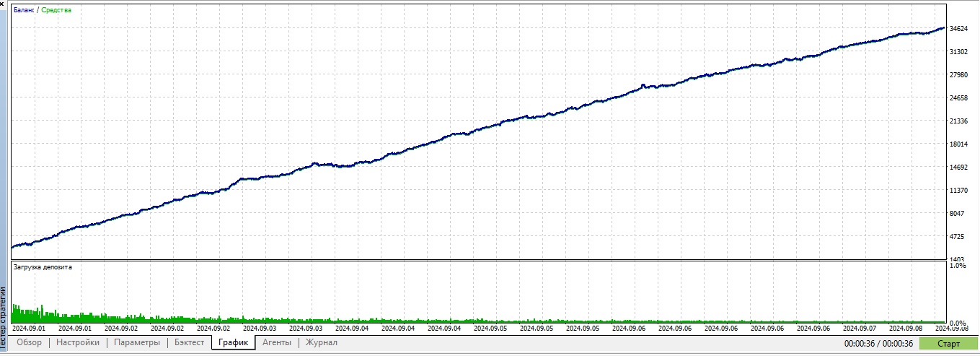Click the green Старт button
The width and height of the screenshot is (980, 356).
[x=948, y=344]
